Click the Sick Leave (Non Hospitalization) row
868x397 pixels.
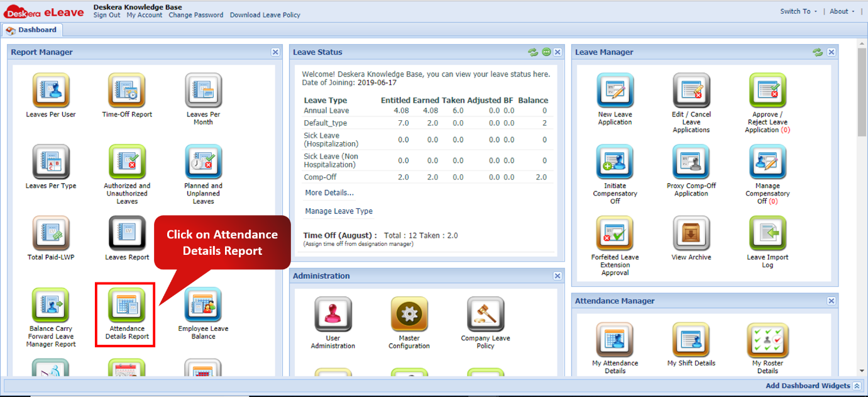tap(427, 160)
